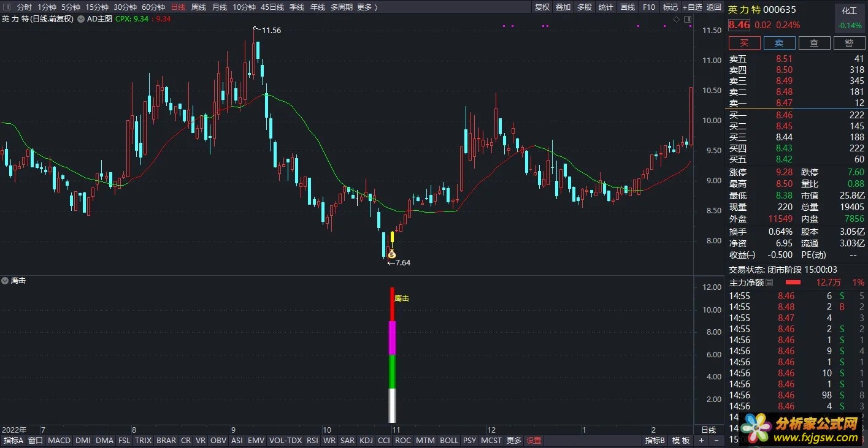The image size is (868, 448).
Task: Toggle the right info panel icon above the chart
Action: pos(687,20)
